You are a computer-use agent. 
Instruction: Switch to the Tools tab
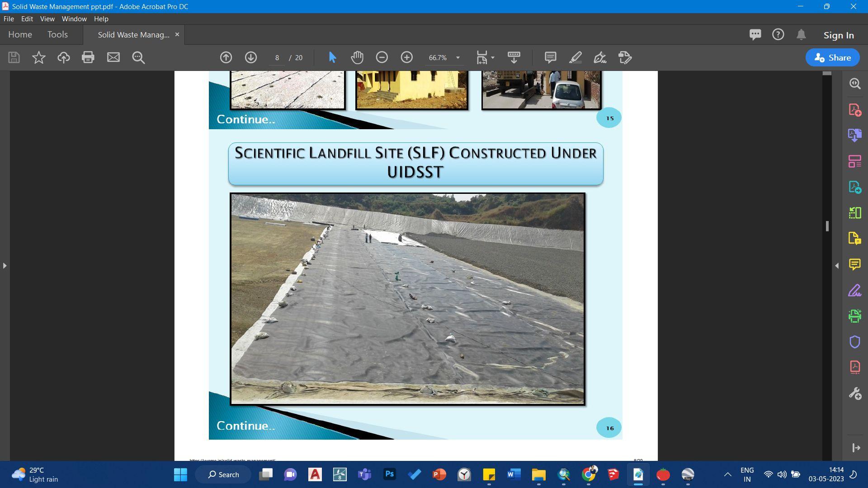(57, 35)
